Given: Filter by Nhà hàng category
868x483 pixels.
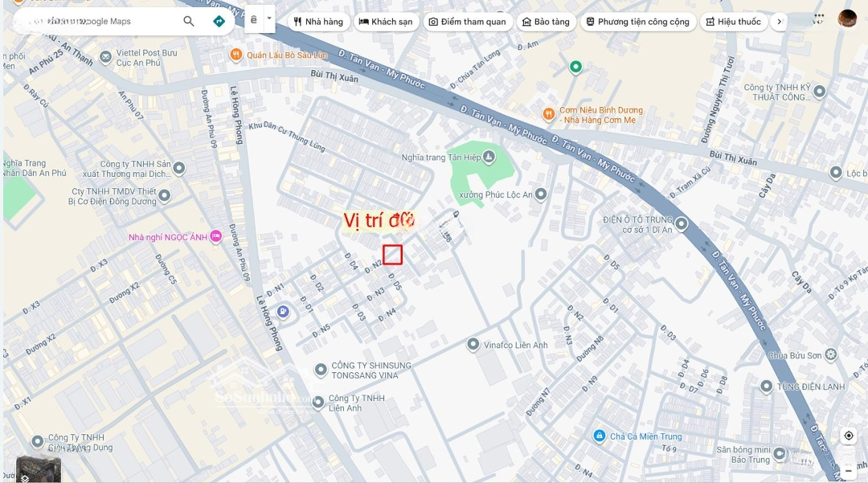Looking at the screenshot, I should coord(318,22).
